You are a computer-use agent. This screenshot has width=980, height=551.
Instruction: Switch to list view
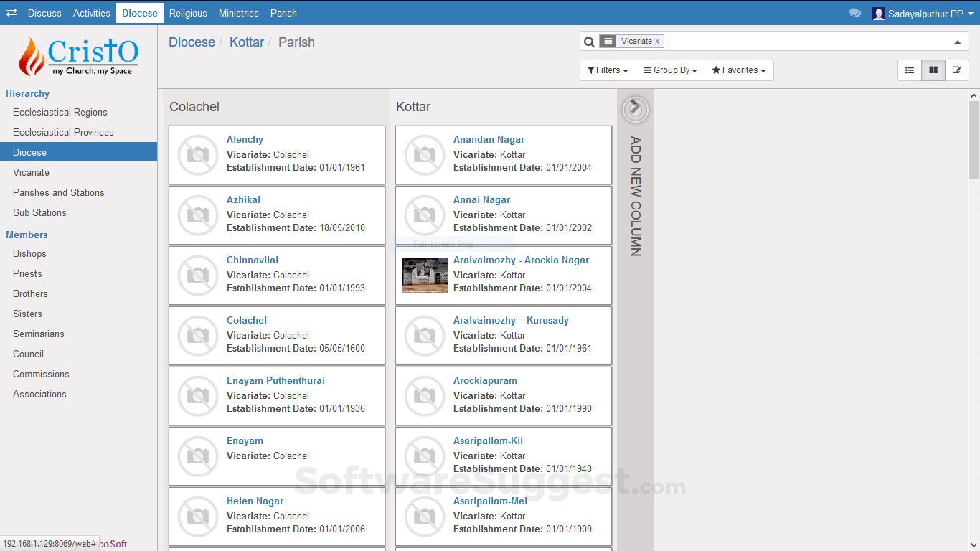coord(910,70)
